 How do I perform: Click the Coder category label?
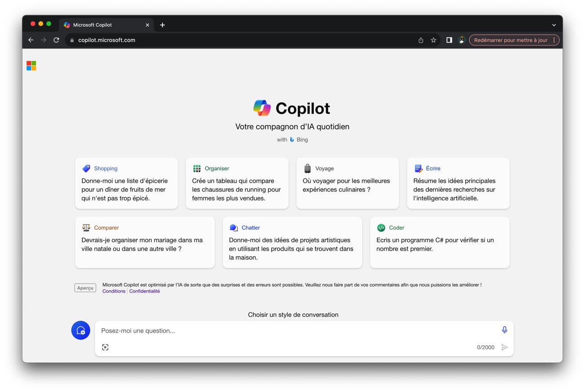click(x=397, y=228)
